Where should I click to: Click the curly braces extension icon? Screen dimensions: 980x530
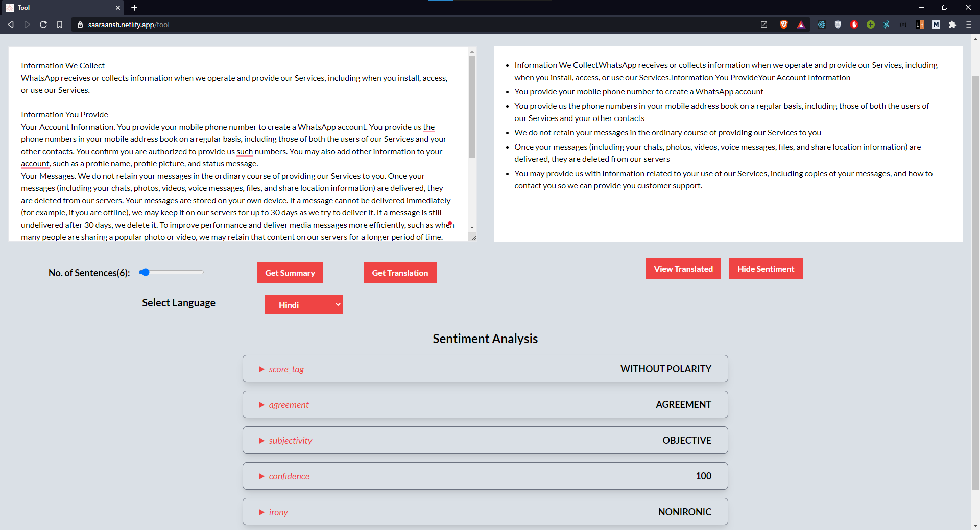click(x=903, y=25)
